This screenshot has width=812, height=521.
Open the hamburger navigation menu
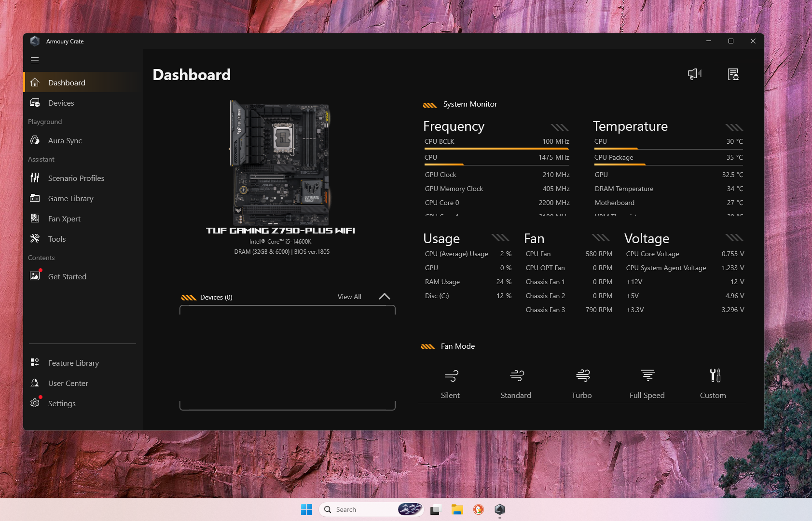(35, 60)
